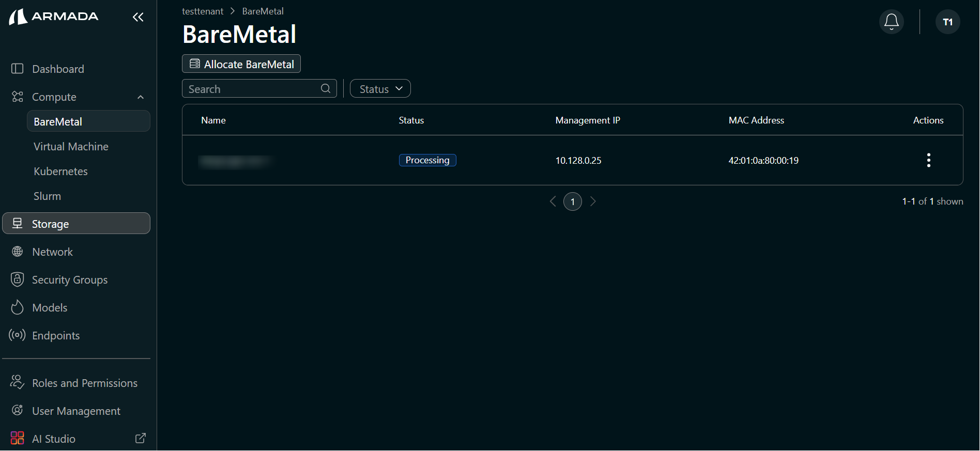
Task: Open the T1 user avatar menu
Action: pyautogui.click(x=948, y=22)
